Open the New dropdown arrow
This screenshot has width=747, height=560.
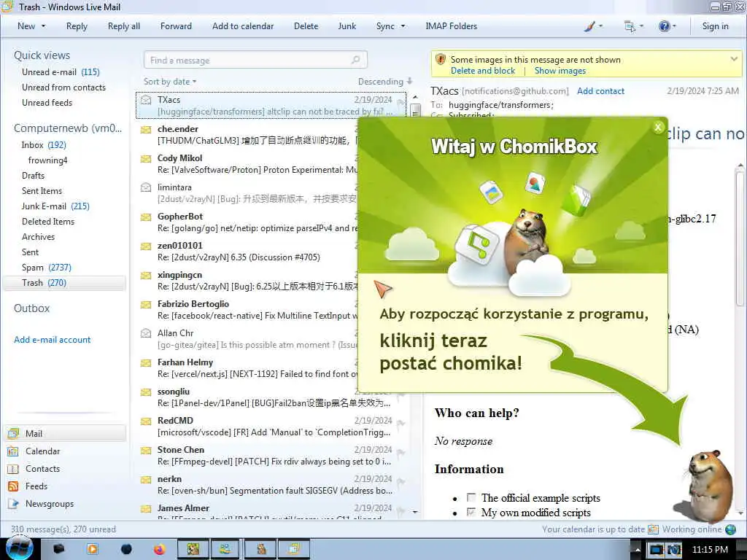[43, 26]
